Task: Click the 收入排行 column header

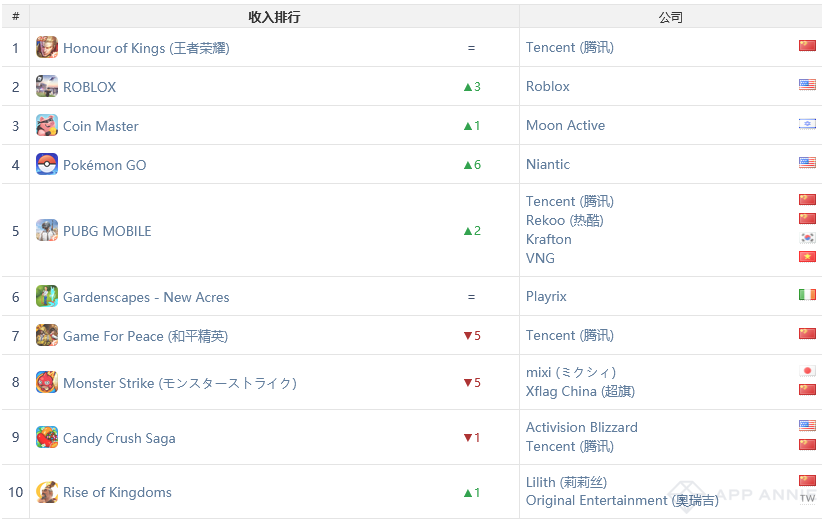Action: point(274,17)
